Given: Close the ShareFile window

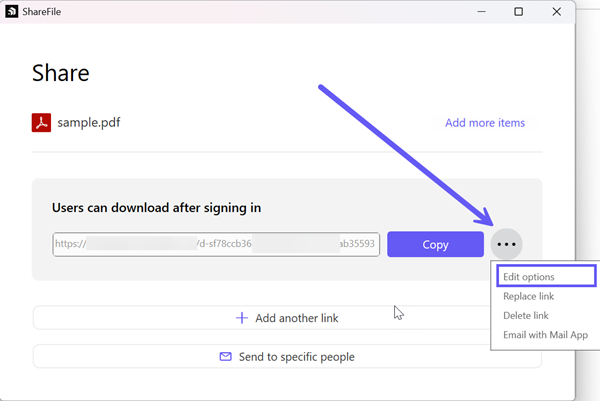Looking at the screenshot, I should 556,12.
